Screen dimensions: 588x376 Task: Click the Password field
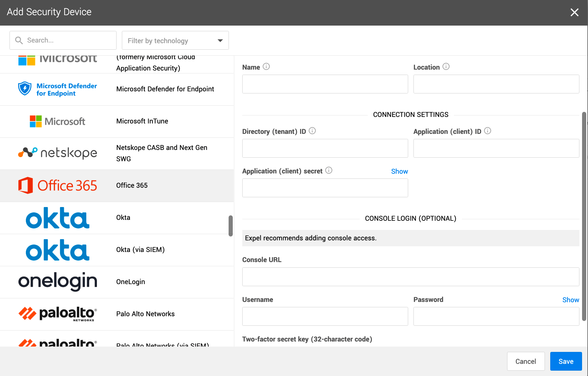496,316
